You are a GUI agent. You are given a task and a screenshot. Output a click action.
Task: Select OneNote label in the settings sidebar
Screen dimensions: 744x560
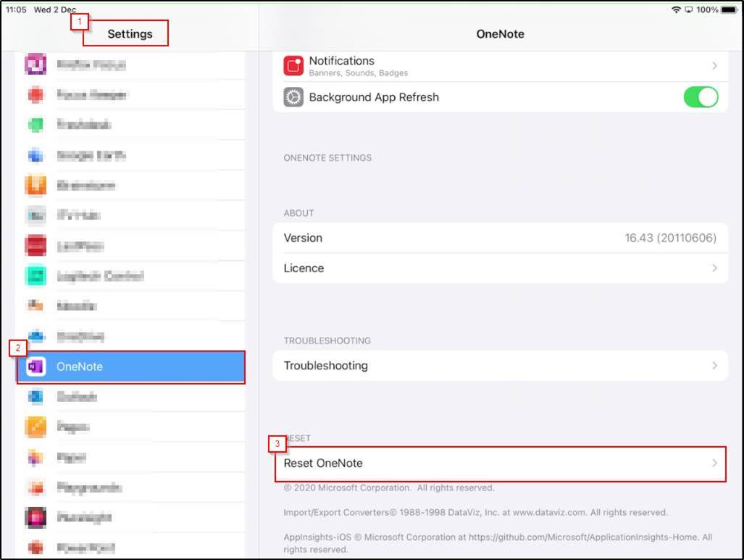click(x=79, y=367)
